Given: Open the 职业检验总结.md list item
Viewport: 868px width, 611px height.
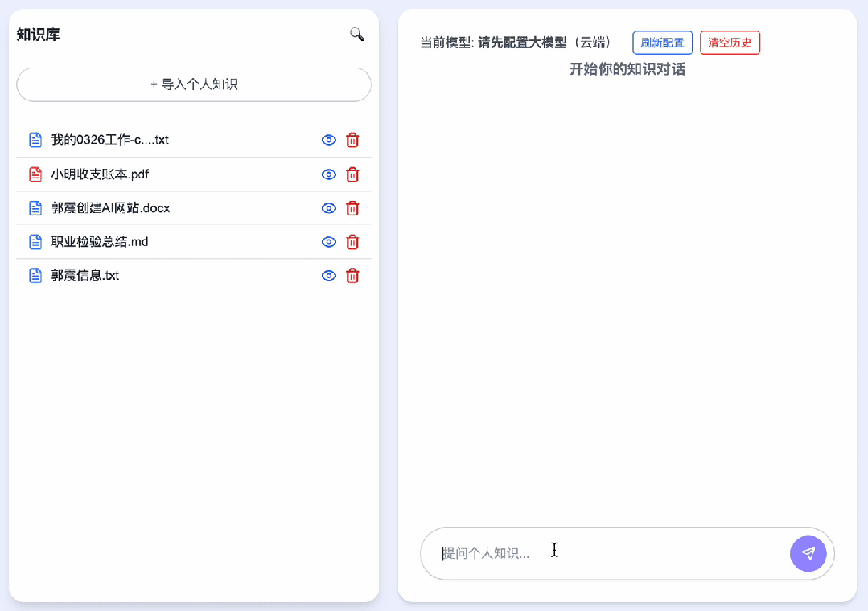Looking at the screenshot, I should tap(100, 242).
